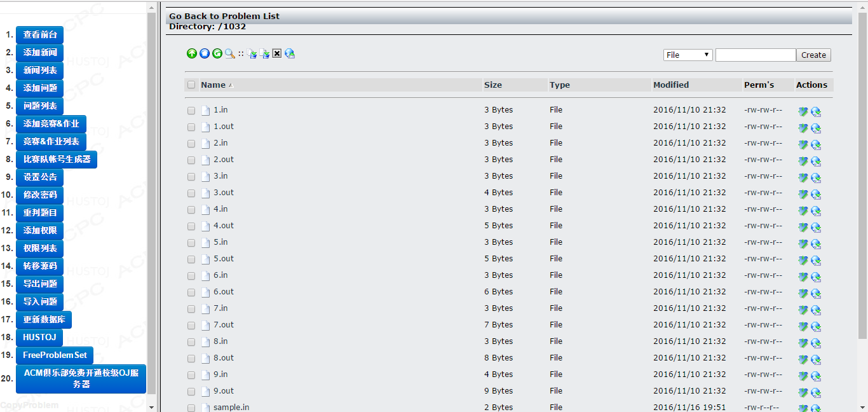The image size is (868, 412).
Task: Reload the directory listing with refresh icon
Action: pyautogui.click(x=217, y=54)
